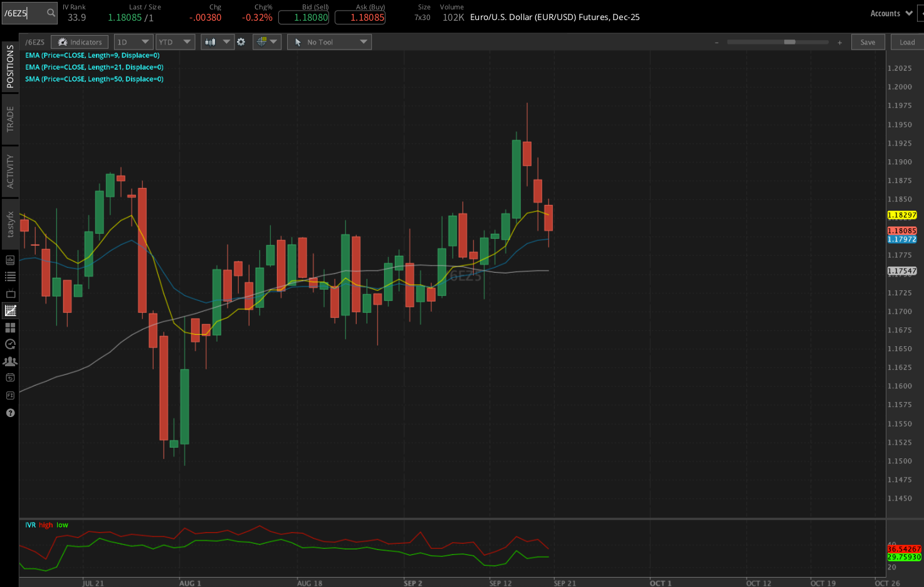The height and width of the screenshot is (587, 924).
Task: Switch to the Activity tab
Action: (10, 172)
